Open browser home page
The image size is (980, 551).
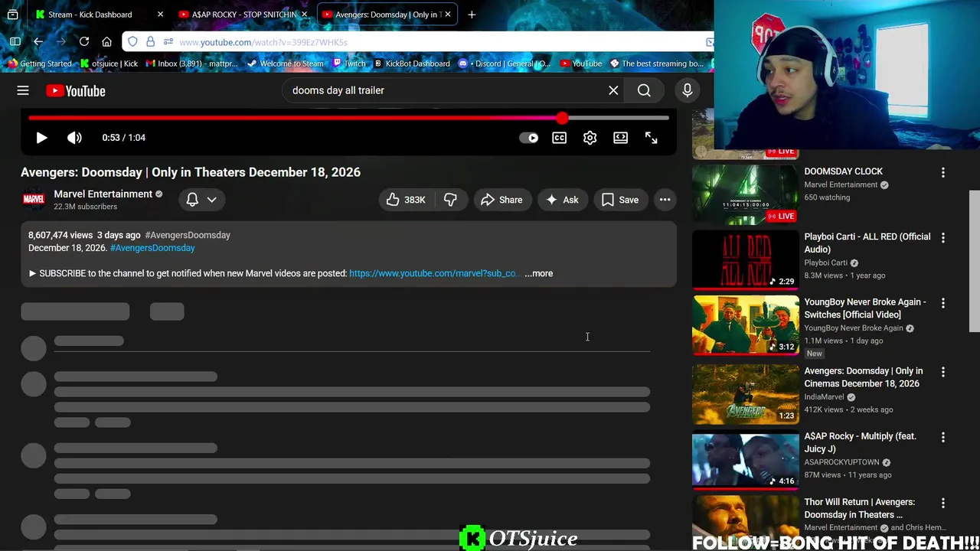coord(107,41)
